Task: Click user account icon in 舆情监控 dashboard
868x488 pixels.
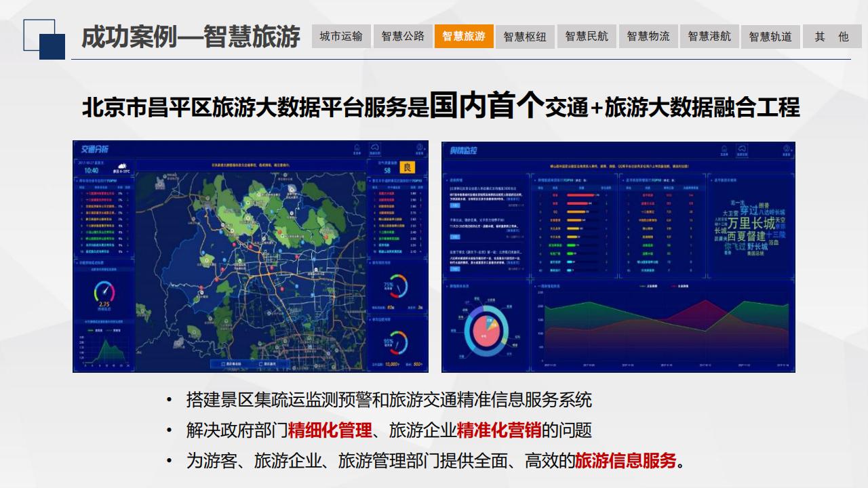Action: (786, 150)
